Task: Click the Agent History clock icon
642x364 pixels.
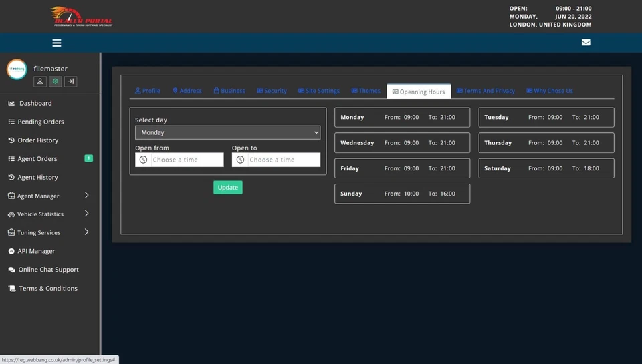Action: pyautogui.click(x=11, y=177)
